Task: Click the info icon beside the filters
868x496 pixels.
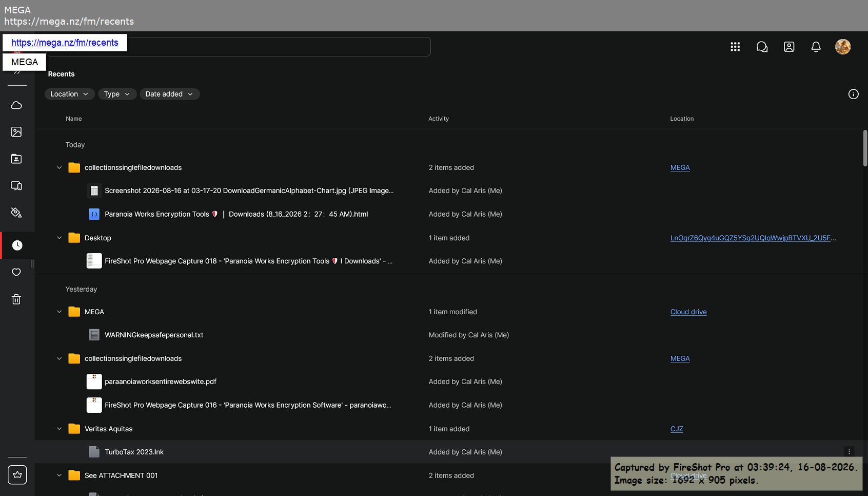Action: click(x=853, y=94)
